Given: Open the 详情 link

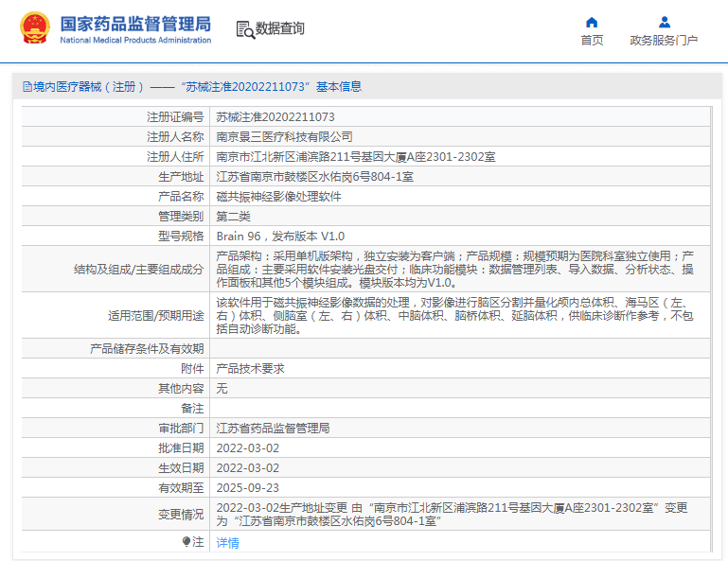Looking at the screenshot, I should coord(227,542).
